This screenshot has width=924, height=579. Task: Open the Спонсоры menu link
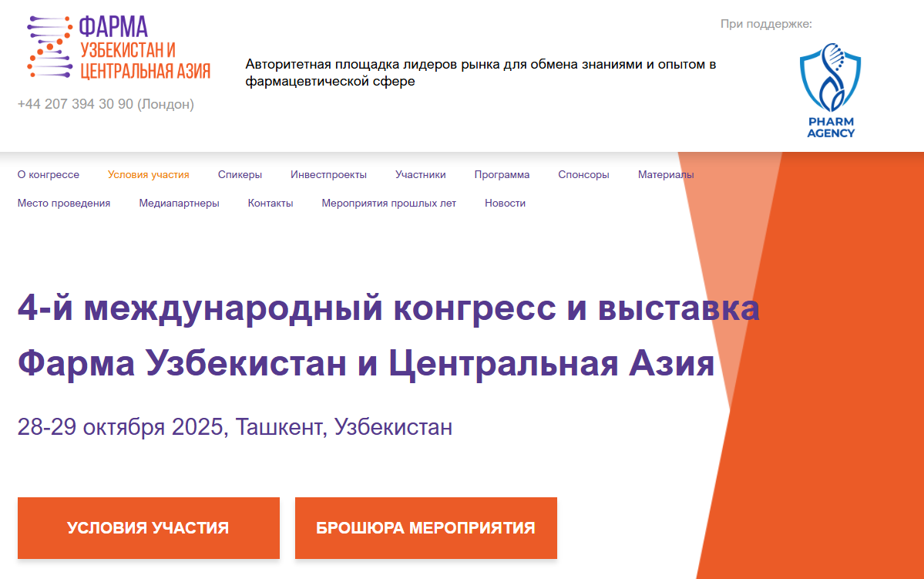click(583, 174)
